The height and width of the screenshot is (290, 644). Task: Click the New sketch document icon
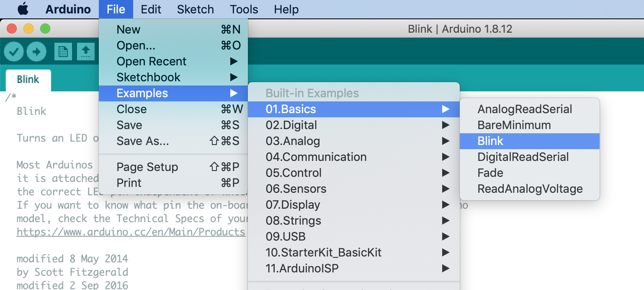[x=63, y=52]
